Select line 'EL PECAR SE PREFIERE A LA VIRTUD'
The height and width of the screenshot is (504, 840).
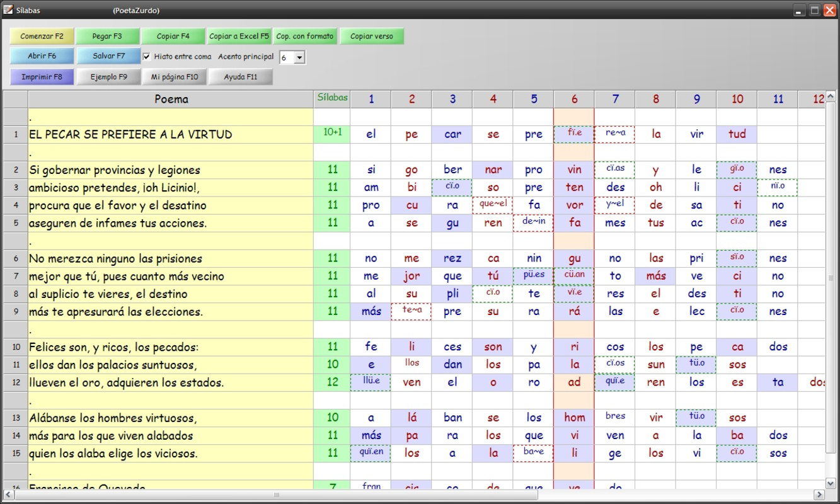pos(171,134)
